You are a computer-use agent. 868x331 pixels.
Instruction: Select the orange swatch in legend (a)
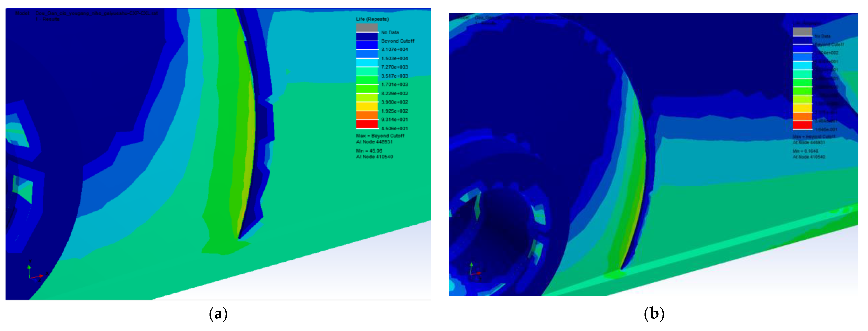pyautogui.click(x=367, y=115)
